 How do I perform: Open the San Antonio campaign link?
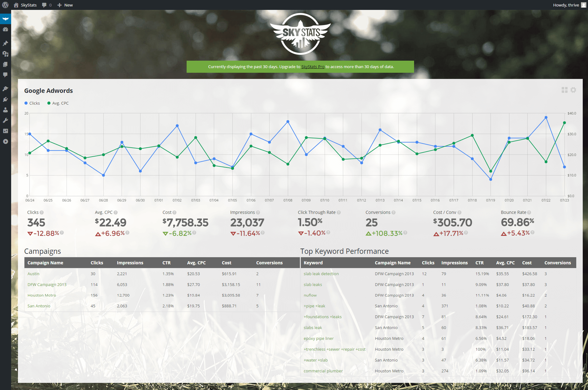39,306
